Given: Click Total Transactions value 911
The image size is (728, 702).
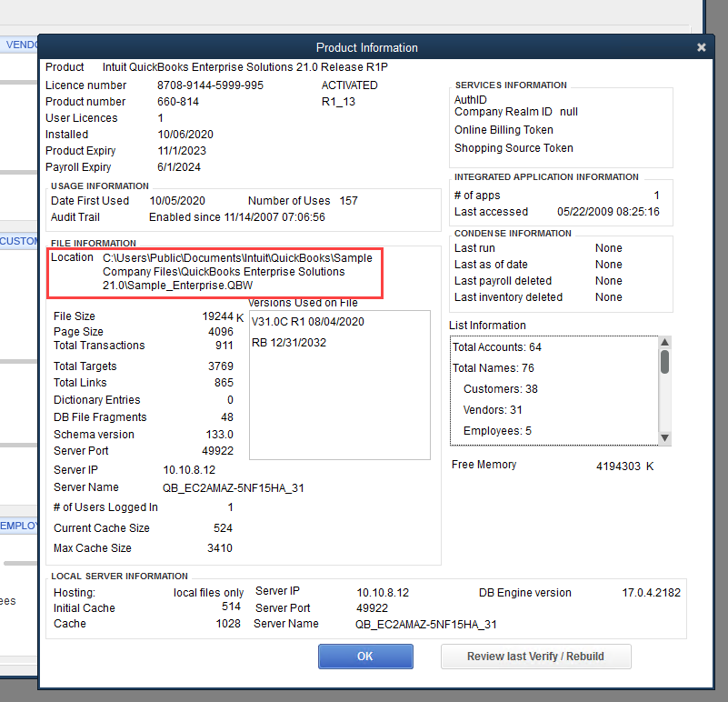Looking at the screenshot, I should 224,346.
